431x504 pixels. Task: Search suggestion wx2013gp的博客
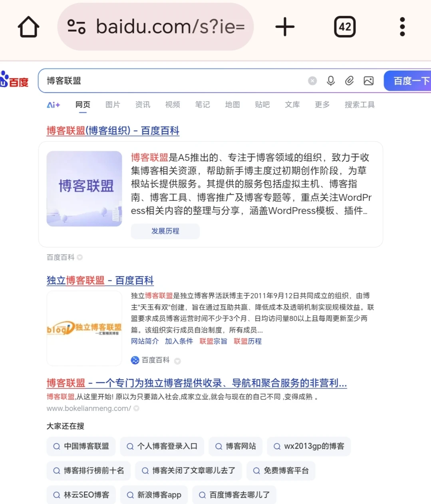(309, 446)
